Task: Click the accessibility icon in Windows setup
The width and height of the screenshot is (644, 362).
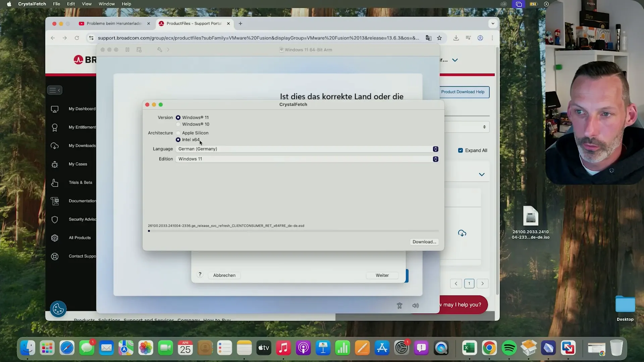Action: click(x=399, y=306)
